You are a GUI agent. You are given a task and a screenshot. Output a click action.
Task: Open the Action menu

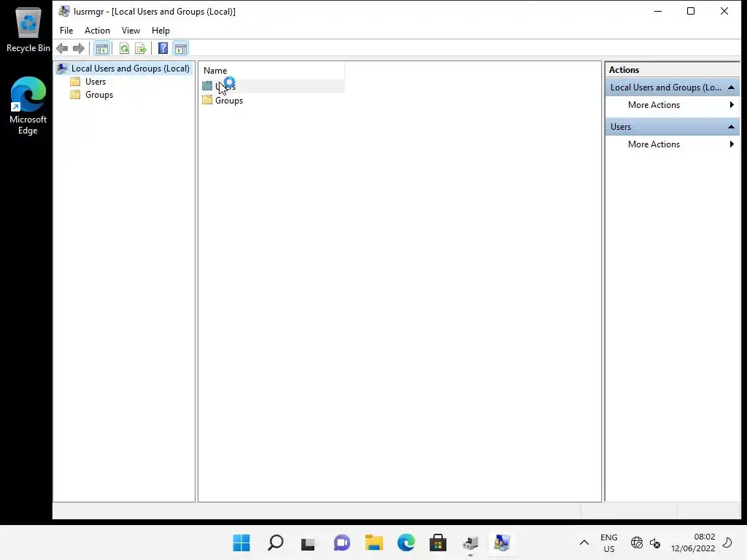97,31
